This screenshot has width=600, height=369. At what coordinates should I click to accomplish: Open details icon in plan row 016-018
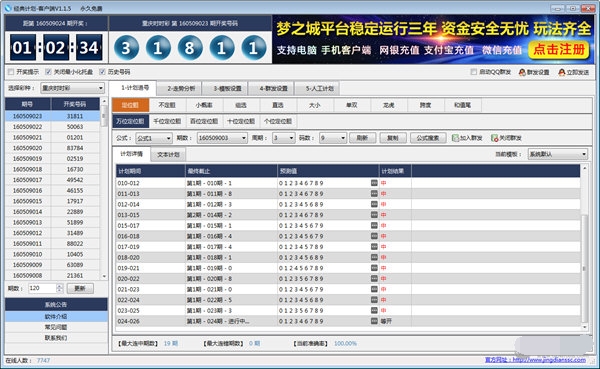(374, 236)
